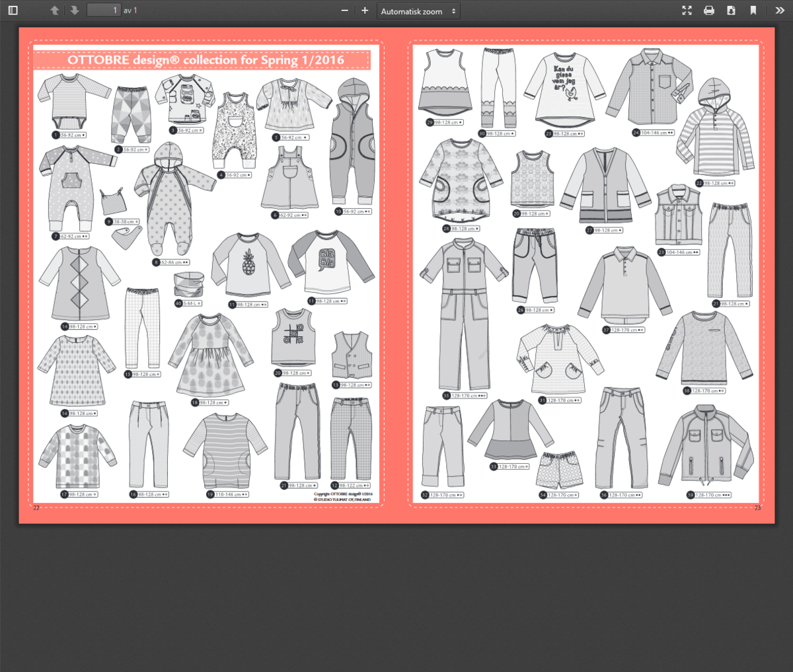Open the tools menu with double chevron
793x672 pixels.
tap(780, 11)
